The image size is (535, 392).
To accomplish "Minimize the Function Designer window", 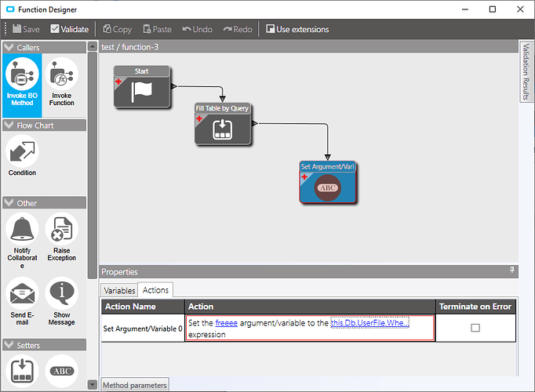I will (x=465, y=9).
